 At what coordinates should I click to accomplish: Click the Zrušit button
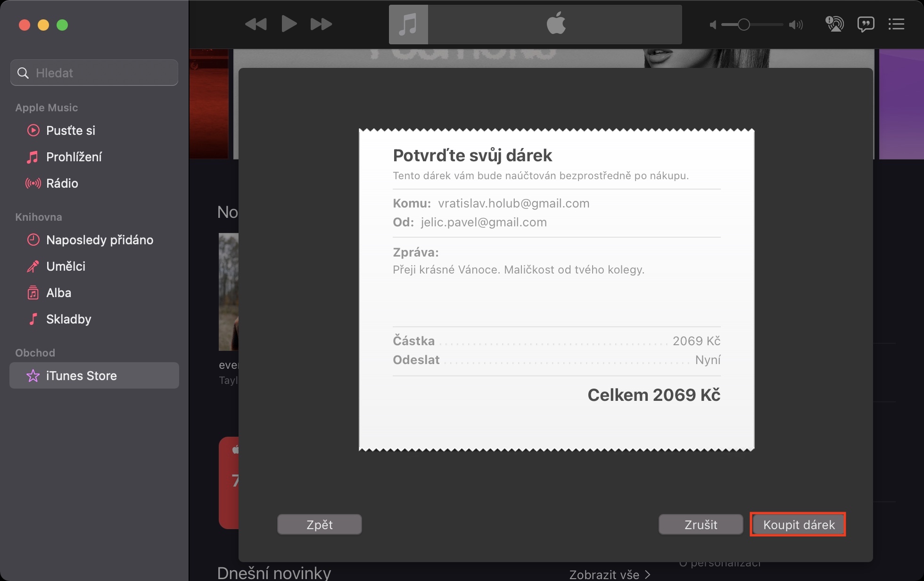tap(701, 524)
